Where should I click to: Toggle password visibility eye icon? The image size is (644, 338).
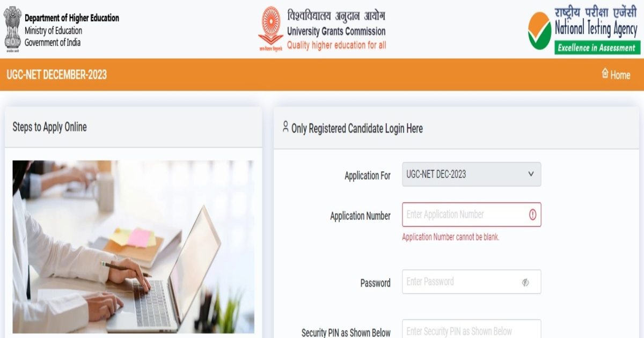pyautogui.click(x=525, y=282)
